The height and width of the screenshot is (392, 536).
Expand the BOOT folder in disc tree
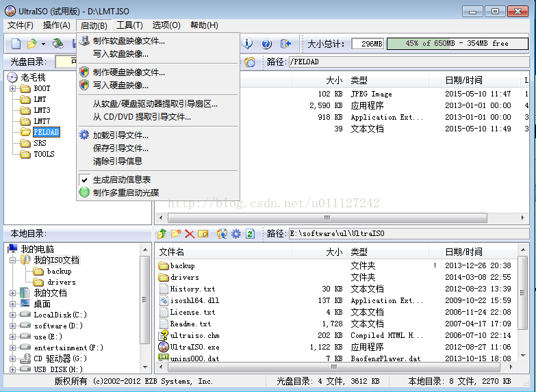click(13, 88)
